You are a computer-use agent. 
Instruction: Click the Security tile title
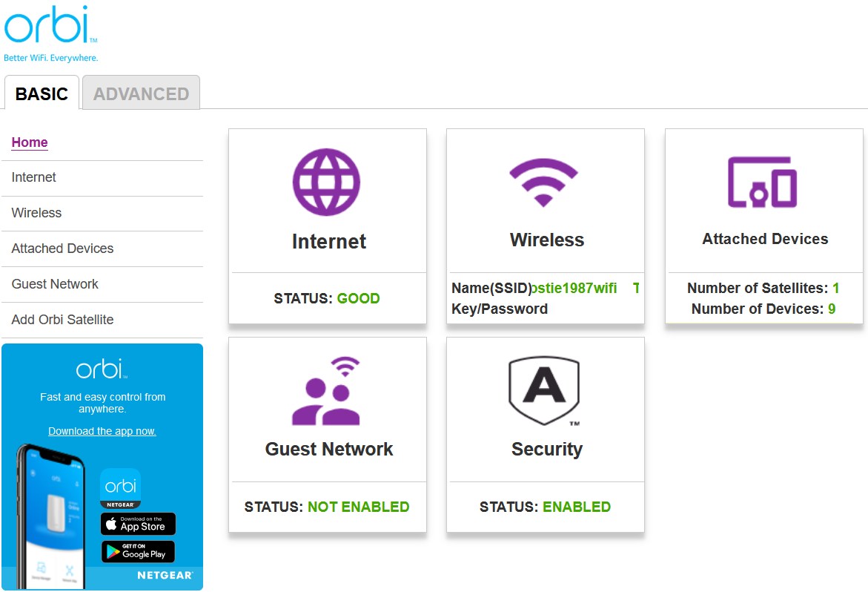point(547,449)
